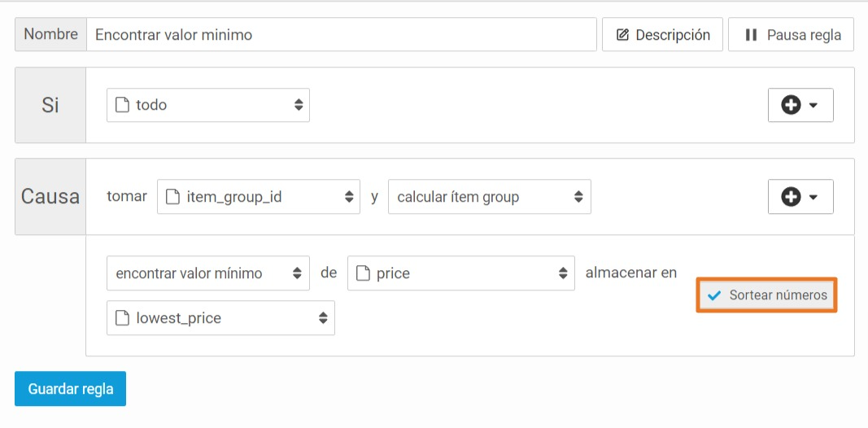
Task: Click the file icon beside price
Action: (363, 273)
